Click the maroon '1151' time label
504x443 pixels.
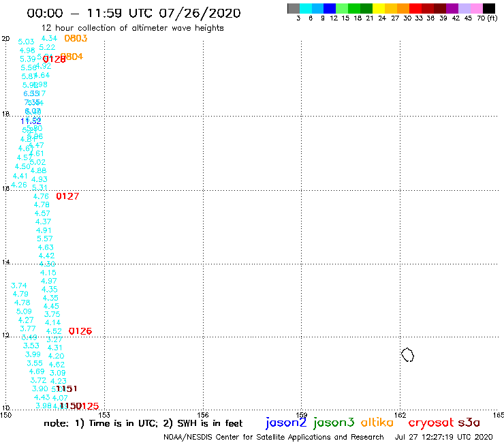pyautogui.click(x=67, y=388)
